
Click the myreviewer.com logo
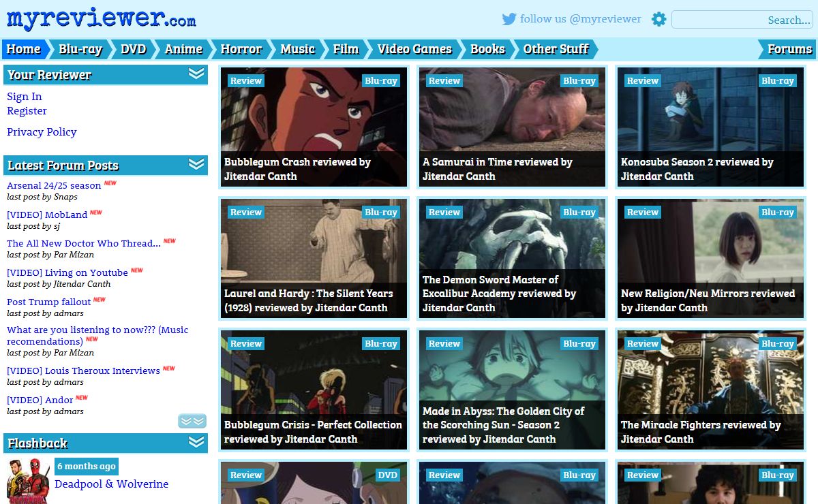pos(102,18)
